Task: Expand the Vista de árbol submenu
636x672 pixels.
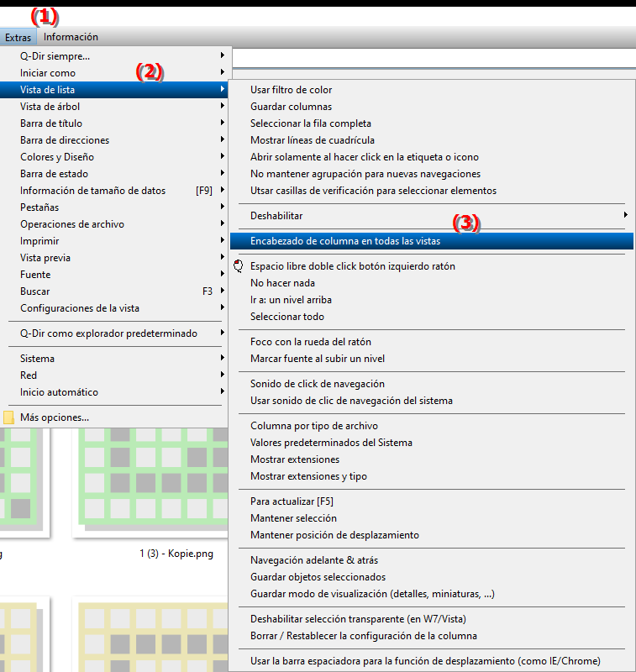Action: click(115, 107)
